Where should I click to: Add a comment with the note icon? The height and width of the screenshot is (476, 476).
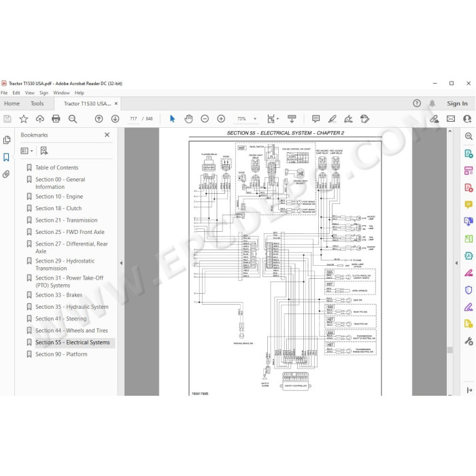coord(316,119)
